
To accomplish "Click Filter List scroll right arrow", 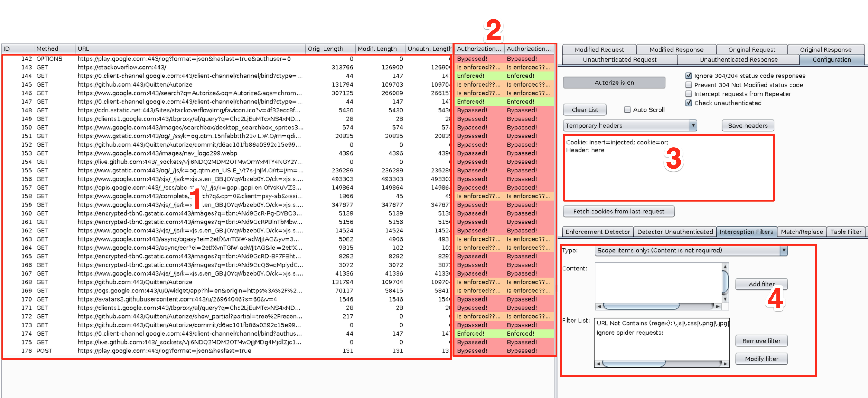I will click(725, 364).
